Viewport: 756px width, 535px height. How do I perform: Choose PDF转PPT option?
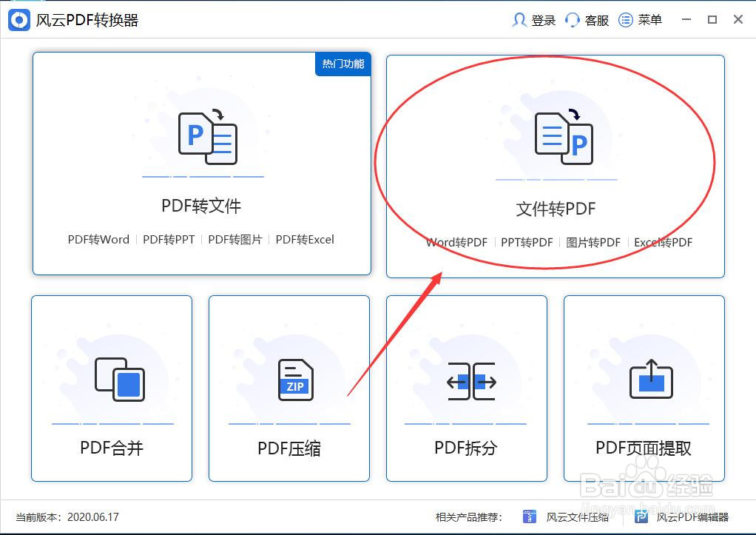(169, 240)
